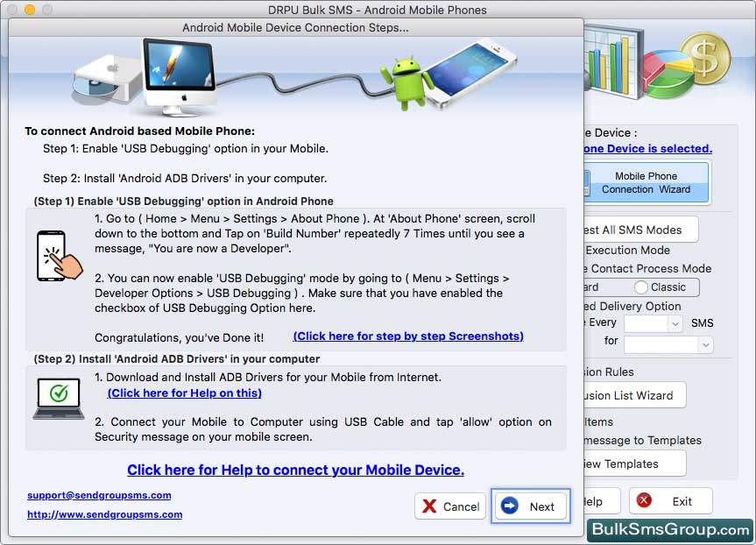Click 'message to Templates' label in main window
This screenshot has height=545, width=756.
643,441
